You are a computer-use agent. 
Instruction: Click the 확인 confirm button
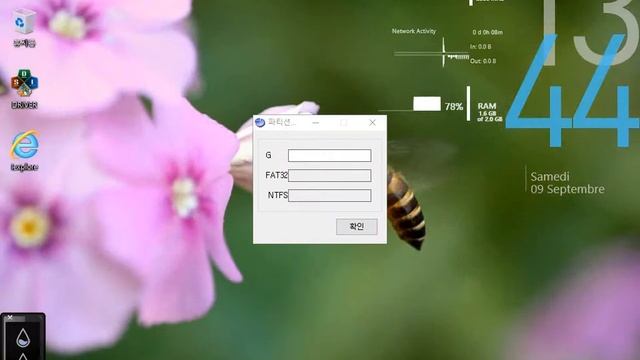click(x=356, y=227)
